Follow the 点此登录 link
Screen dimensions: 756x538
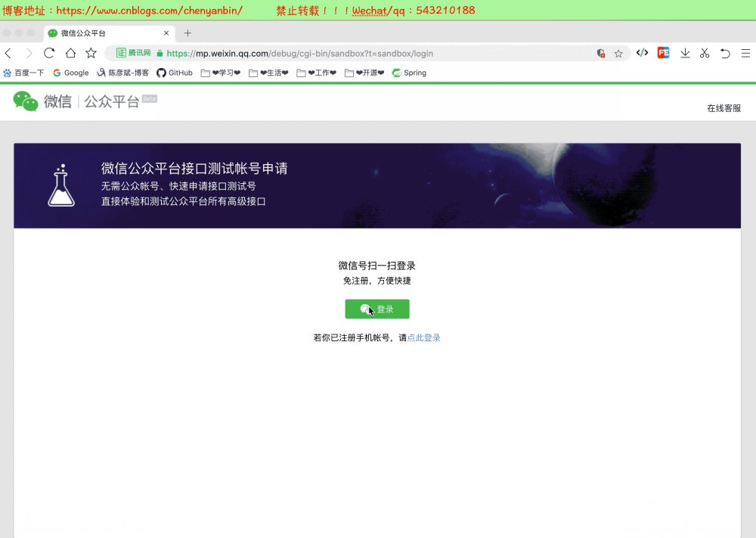click(x=424, y=337)
